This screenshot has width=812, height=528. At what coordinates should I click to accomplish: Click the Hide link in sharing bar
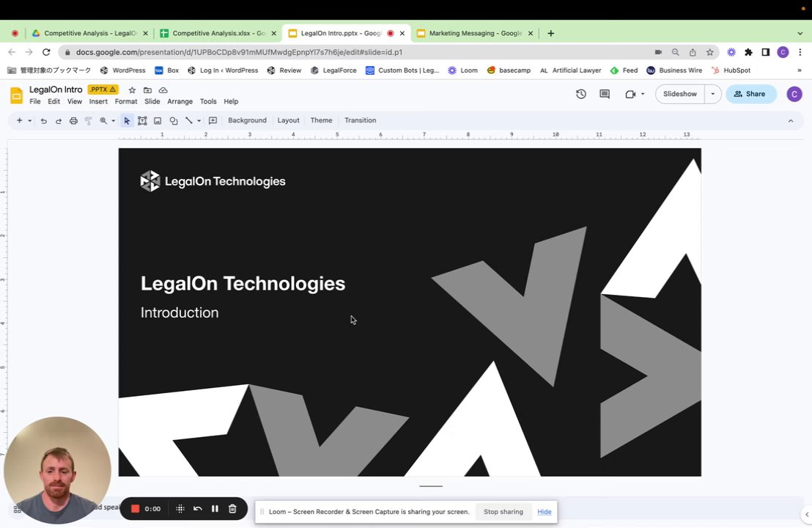[x=545, y=512]
